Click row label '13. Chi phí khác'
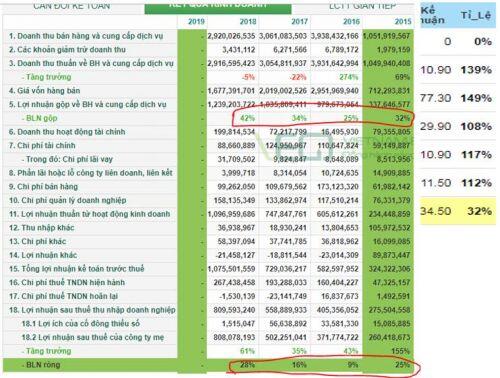 [x=38, y=241]
